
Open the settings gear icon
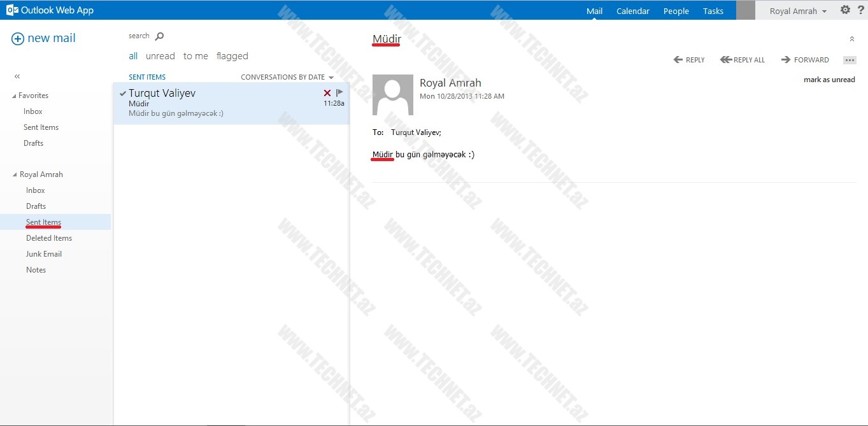point(845,10)
